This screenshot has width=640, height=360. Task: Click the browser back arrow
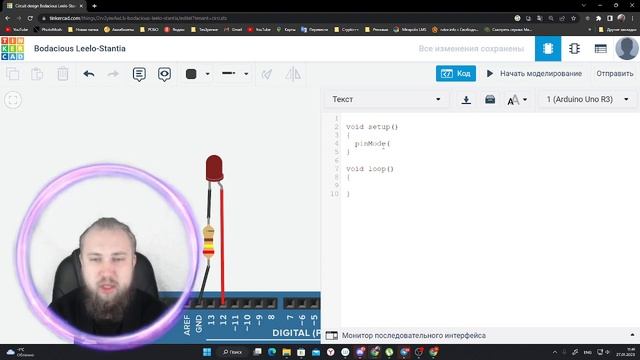[7, 18]
